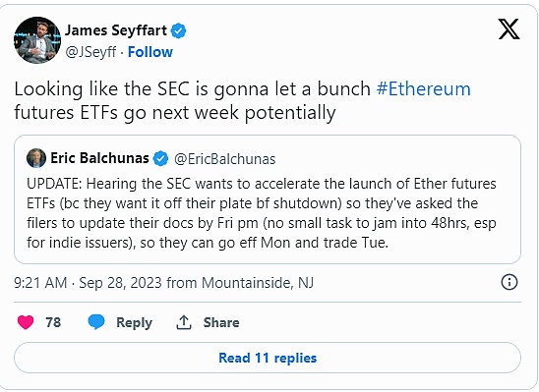Click Eric Balchunas's avatar in quoted tweet

click(x=36, y=158)
